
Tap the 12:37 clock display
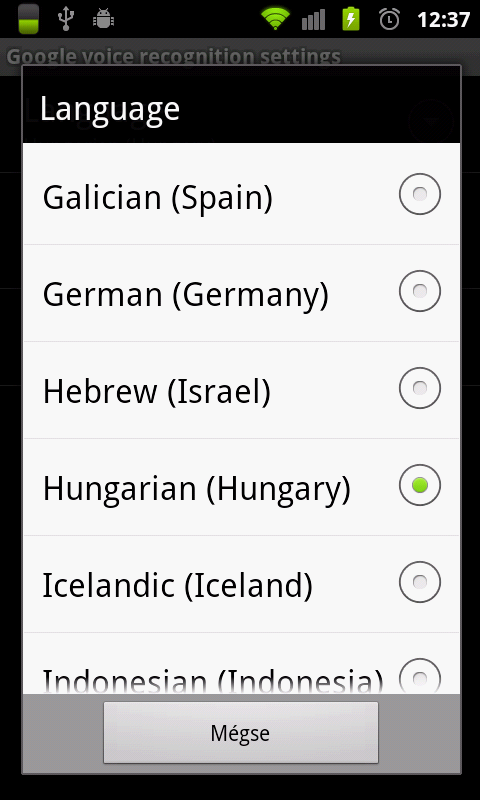(x=443, y=20)
